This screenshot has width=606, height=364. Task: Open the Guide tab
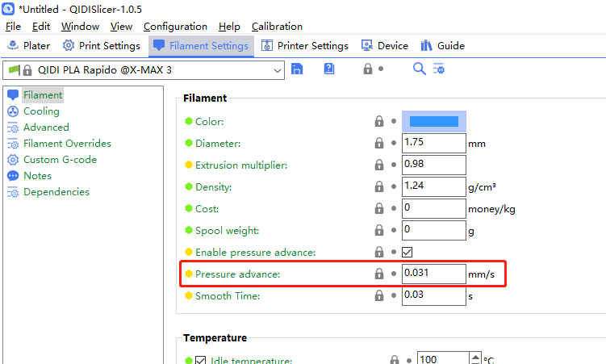[442, 46]
